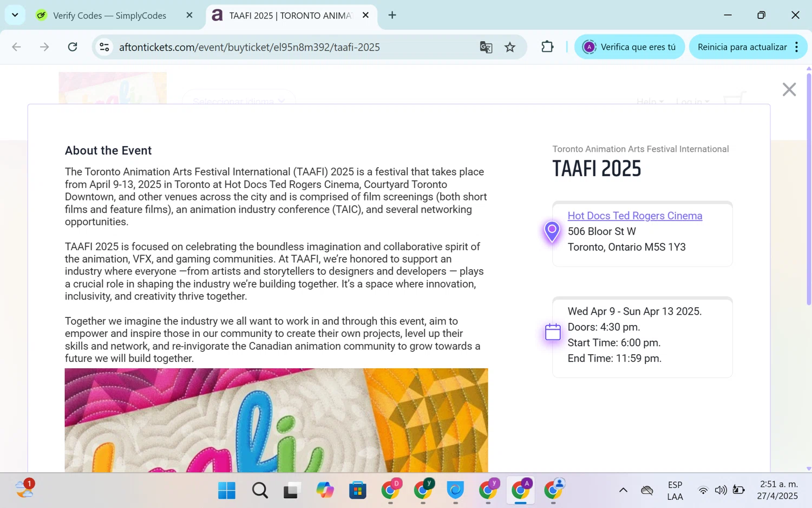Open the clock showing 2:51 a. m.
This screenshot has height=508, width=812.
coord(777,490)
